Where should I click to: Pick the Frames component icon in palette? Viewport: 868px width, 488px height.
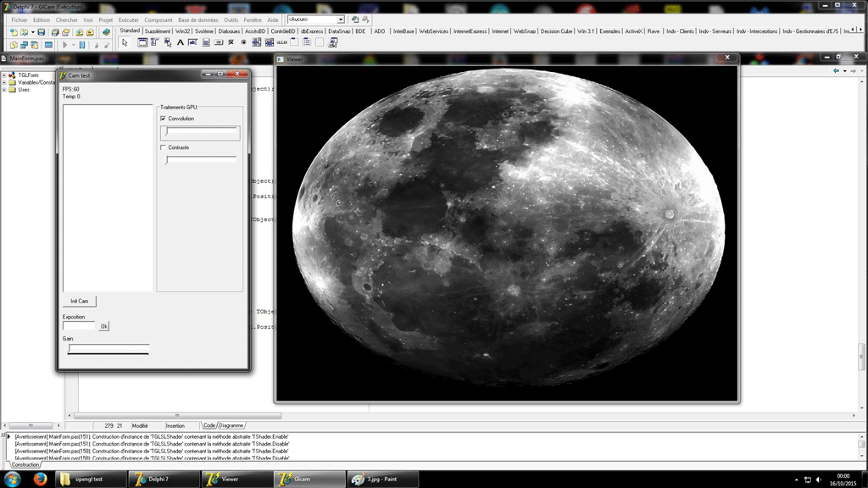tap(141, 42)
